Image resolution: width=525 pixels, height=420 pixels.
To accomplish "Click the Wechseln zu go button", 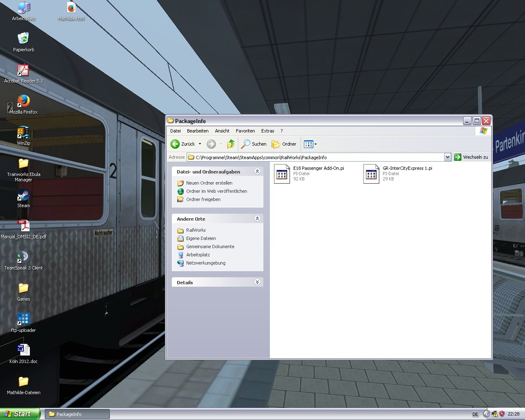I will (x=471, y=157).
